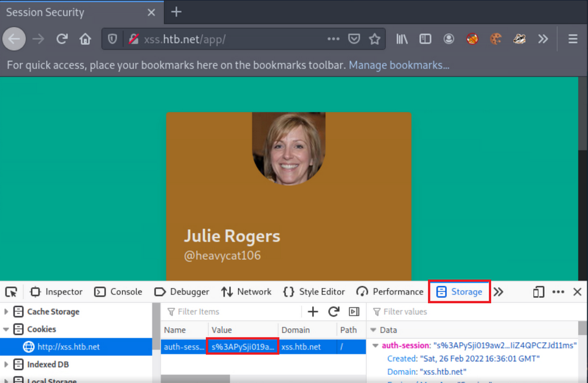
Task: Toggle the sidebar view icon
Action: tap(425, 39)
